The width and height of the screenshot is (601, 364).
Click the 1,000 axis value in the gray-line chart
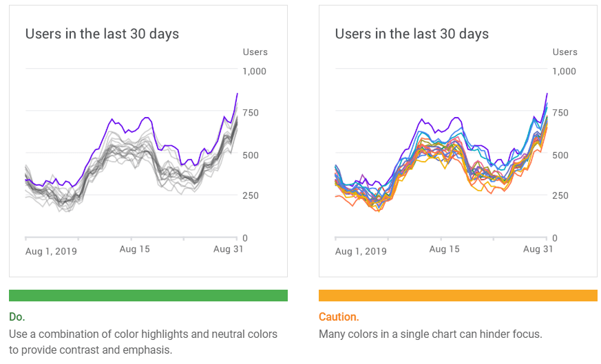(254, 71)
